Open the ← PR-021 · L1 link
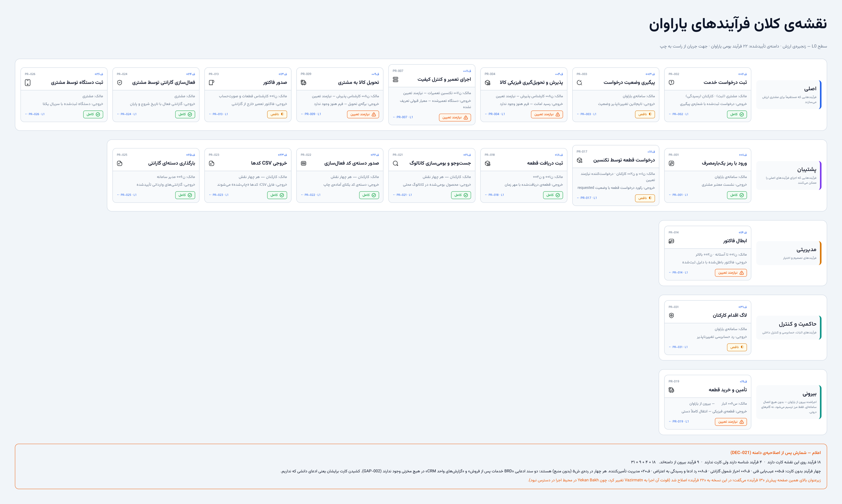842x504 pixels. coord(403,195)
